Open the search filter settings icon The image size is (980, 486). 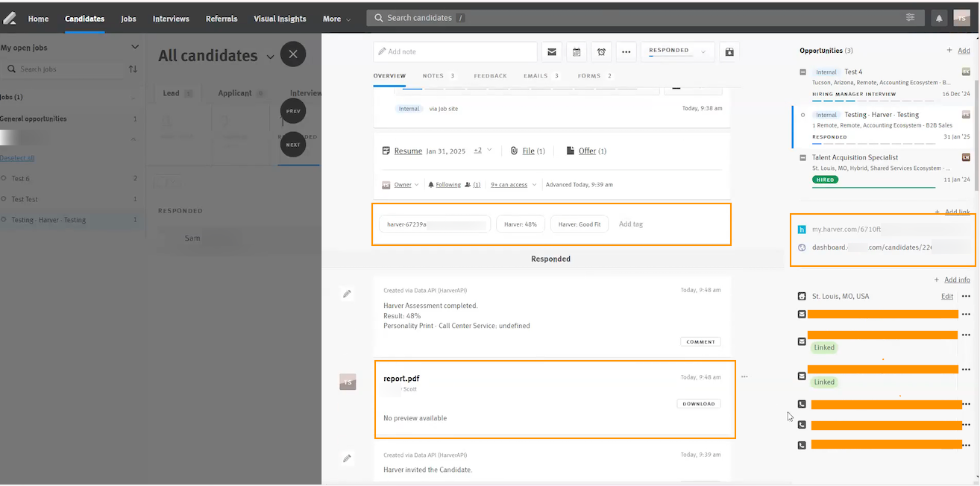coord(911,18)
